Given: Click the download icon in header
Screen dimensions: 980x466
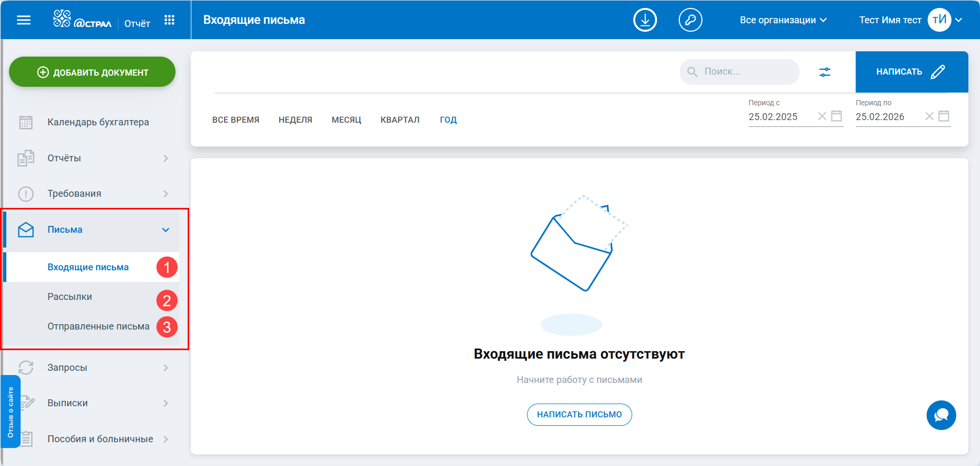Looking at the screenshot, I should [645, 20].
